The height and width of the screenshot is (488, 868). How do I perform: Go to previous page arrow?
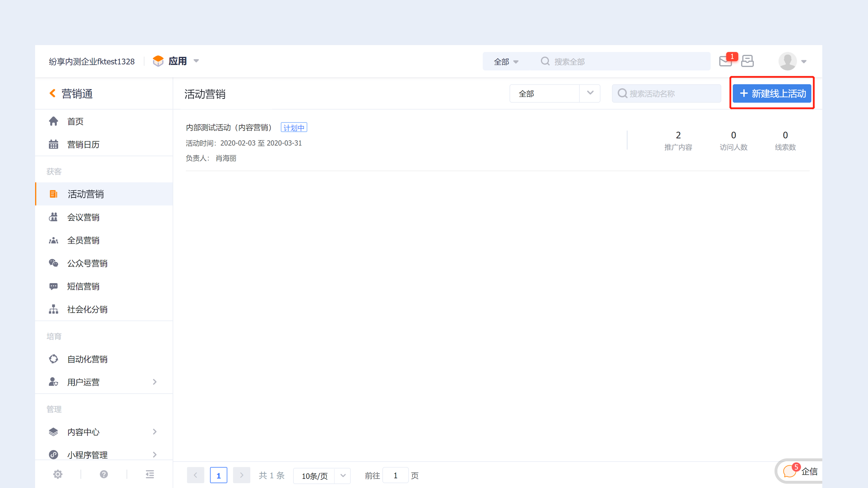click(x=196, y=475)
